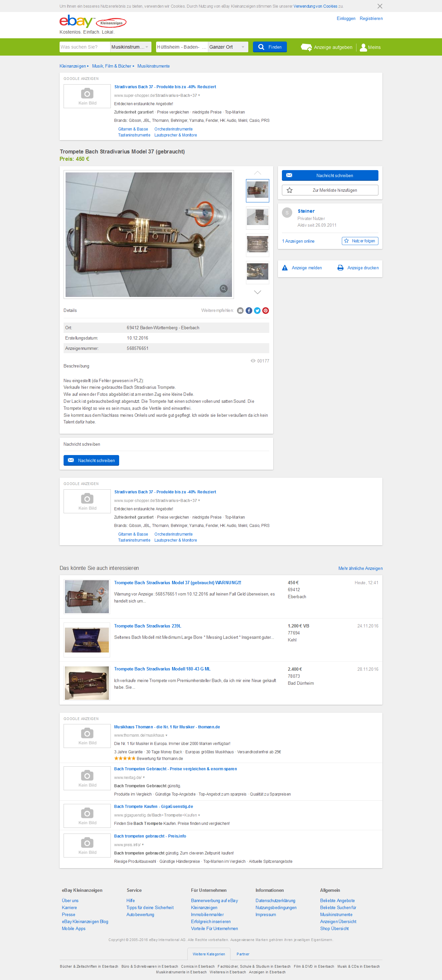
Task: Click the 239L listing thumbnail
Action: coord(87,640)
